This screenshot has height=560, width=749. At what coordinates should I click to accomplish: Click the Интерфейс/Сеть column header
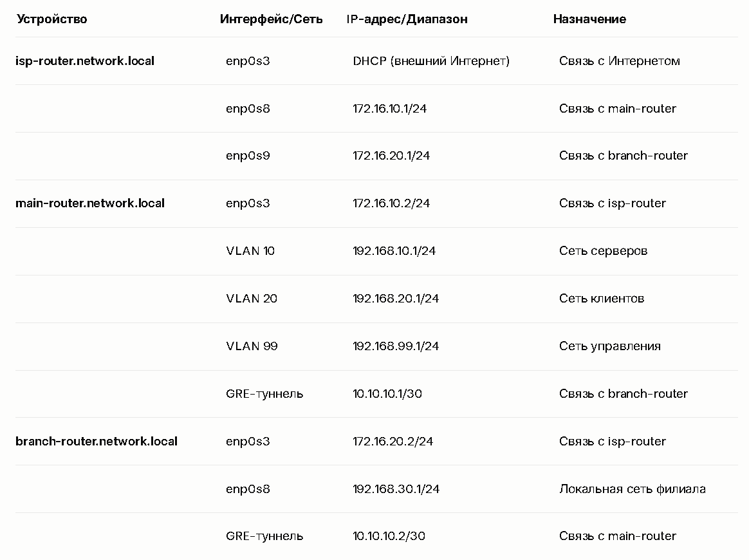(272, 19)
